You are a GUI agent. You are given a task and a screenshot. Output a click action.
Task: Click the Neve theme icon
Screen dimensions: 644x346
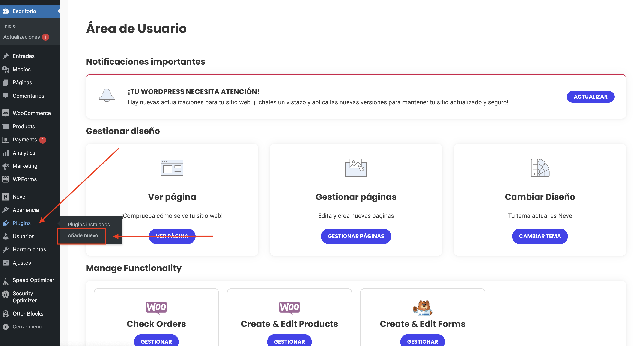[6, 197]
